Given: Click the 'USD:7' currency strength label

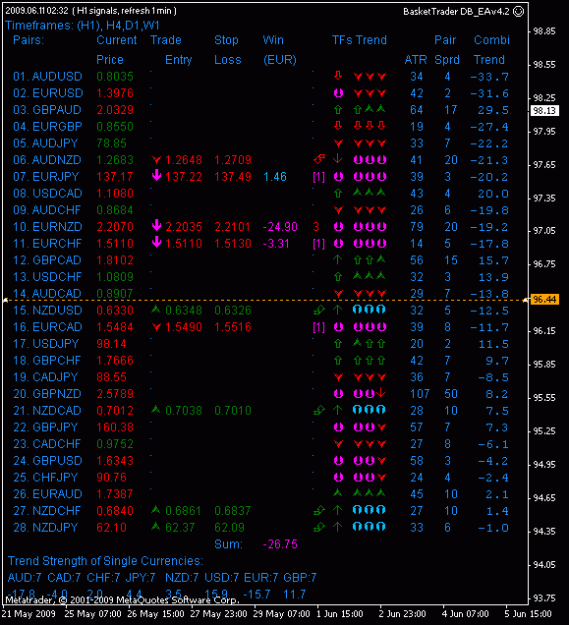Looking at the screenshot, I should point(222,578).
